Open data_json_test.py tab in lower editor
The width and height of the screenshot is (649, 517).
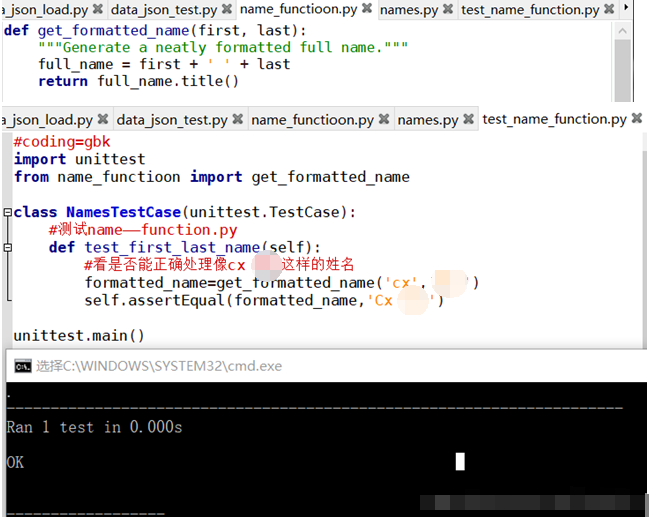[x=172, y=120]
